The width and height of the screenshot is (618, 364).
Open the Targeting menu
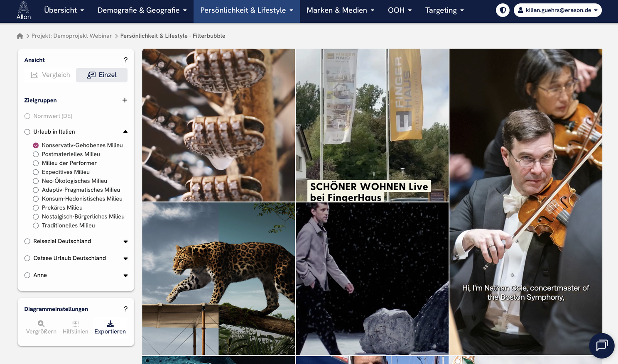(444, 10)
